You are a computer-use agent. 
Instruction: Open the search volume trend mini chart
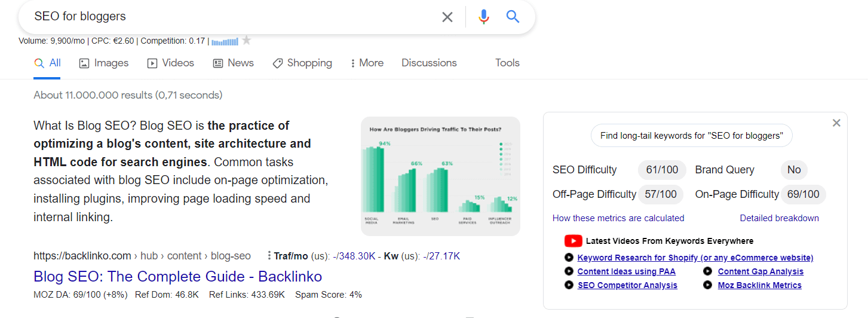225,41
